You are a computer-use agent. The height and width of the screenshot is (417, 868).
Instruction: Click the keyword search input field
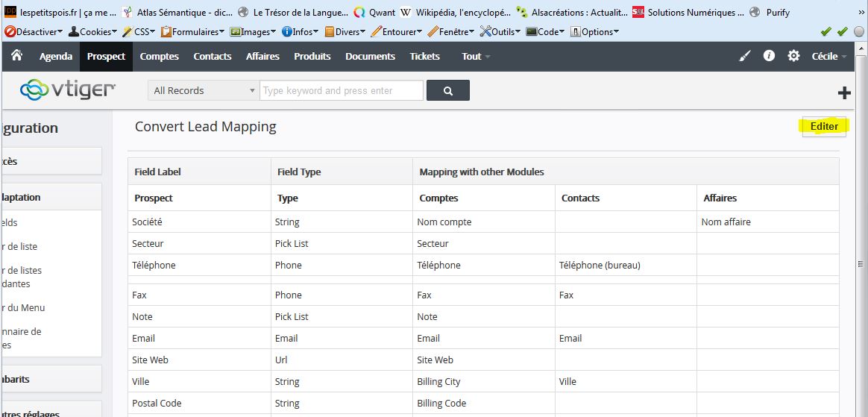click(x=342, y=90)
